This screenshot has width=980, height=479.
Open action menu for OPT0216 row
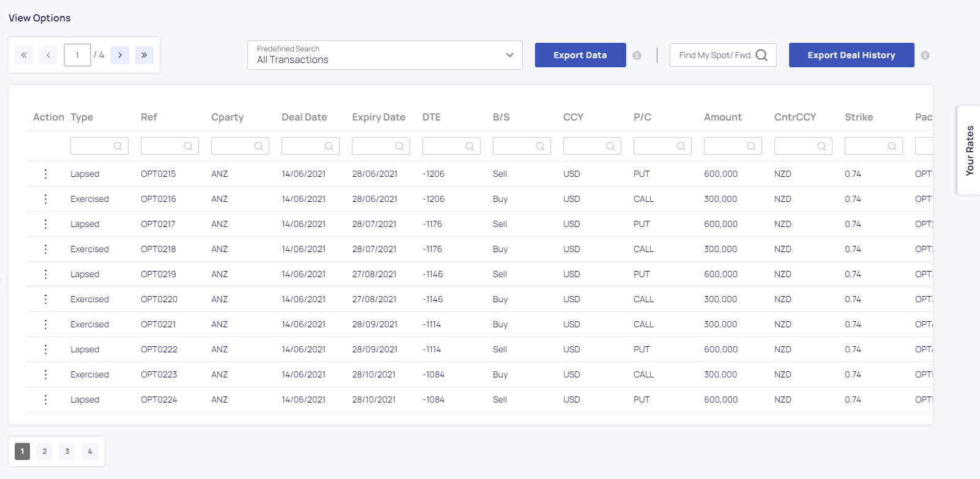[x=45, y=199]
